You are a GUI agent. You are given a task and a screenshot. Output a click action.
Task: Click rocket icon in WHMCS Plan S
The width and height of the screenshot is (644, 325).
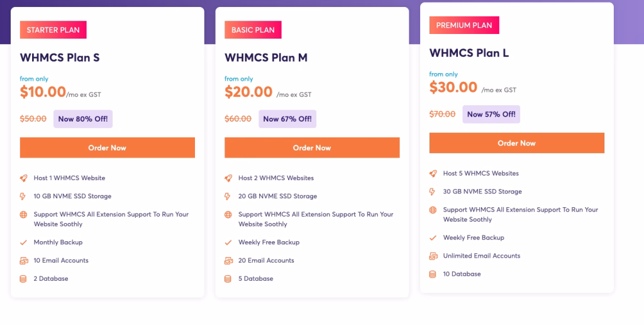point(23,178)
